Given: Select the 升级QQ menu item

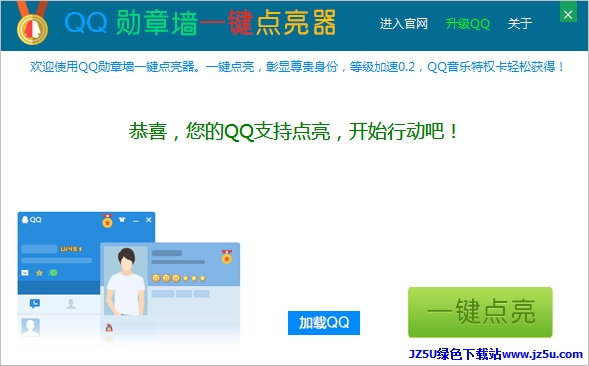Looking at the screenshot, I should pos(468,24).
